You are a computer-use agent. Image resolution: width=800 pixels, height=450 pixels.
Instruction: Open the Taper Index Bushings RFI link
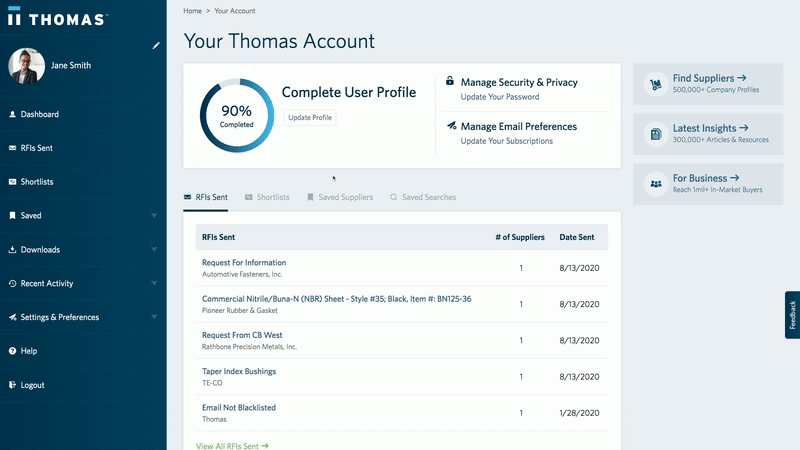click(239, 371)
